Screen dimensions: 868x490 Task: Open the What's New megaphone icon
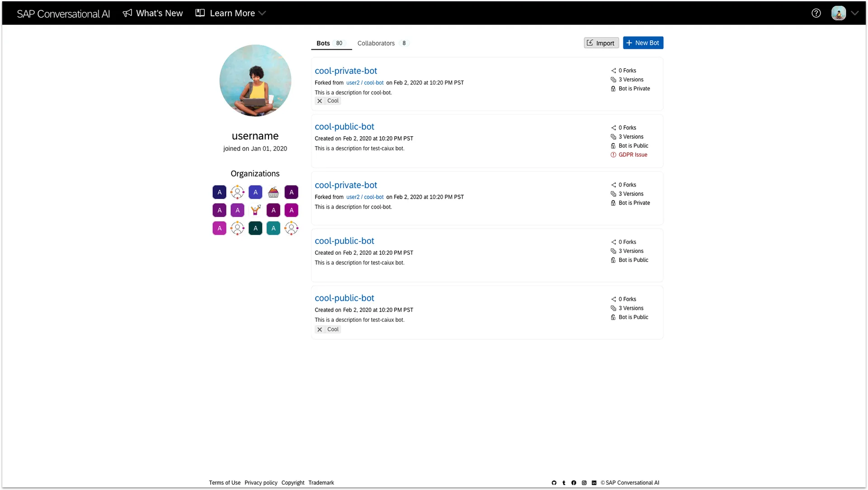pos(127,13)
